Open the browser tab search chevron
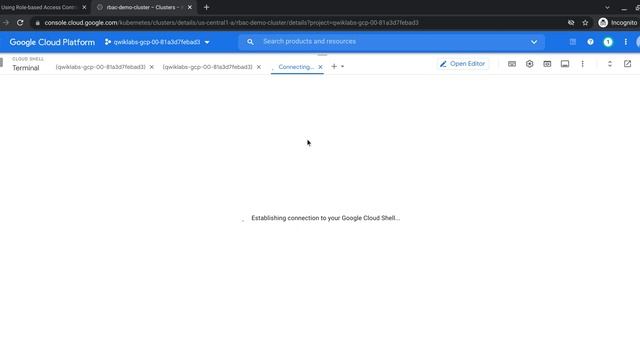The width and height of the screenshot is (640, 360). [607, 7]
